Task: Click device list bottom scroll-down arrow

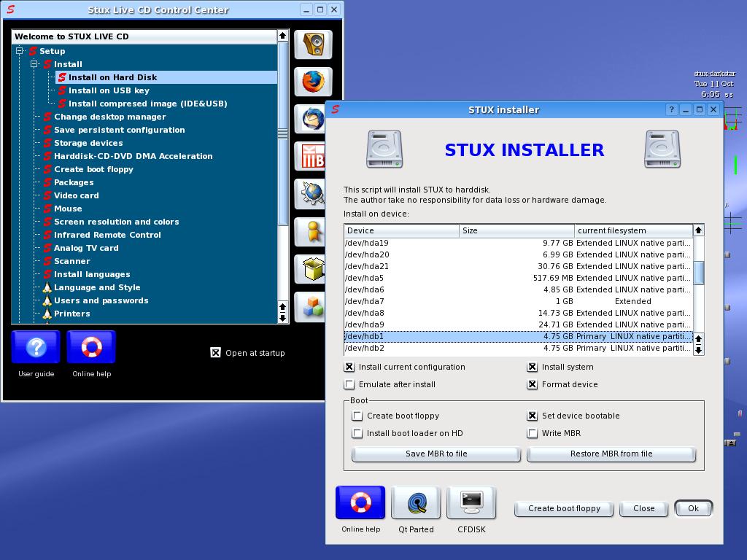Action: click(x=698, y=351)
